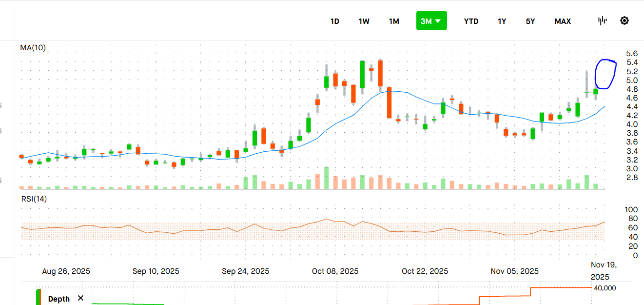644x305 pixels.
Task: Click the 5.0 price axis label
Action: (x=632, y=80)
